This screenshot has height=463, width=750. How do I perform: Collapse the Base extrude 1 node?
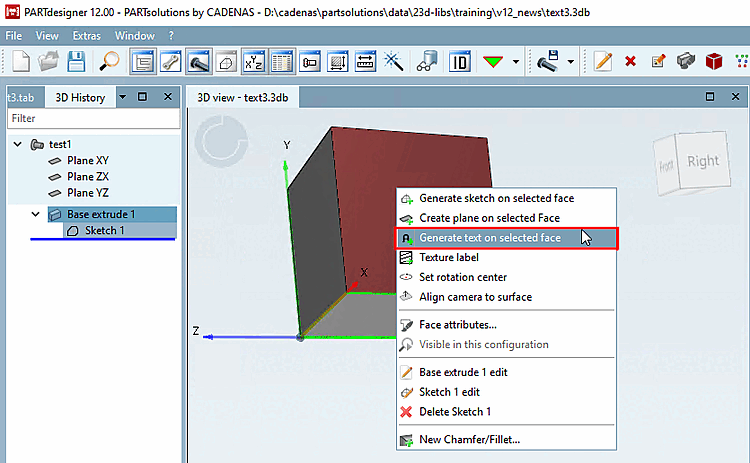pos(35,214)
